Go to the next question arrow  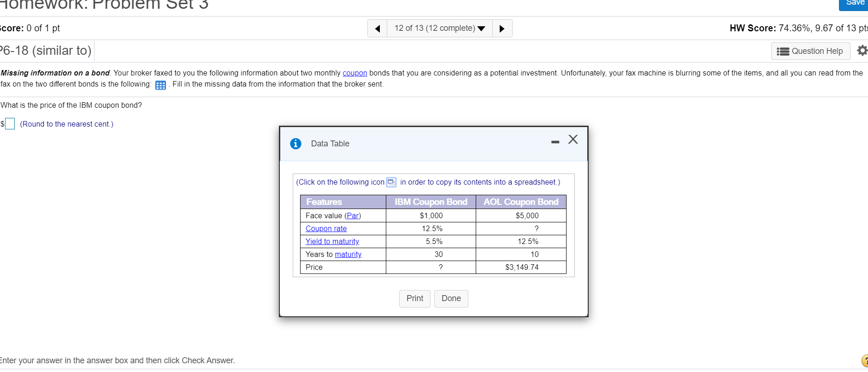(x=502, y=29)
